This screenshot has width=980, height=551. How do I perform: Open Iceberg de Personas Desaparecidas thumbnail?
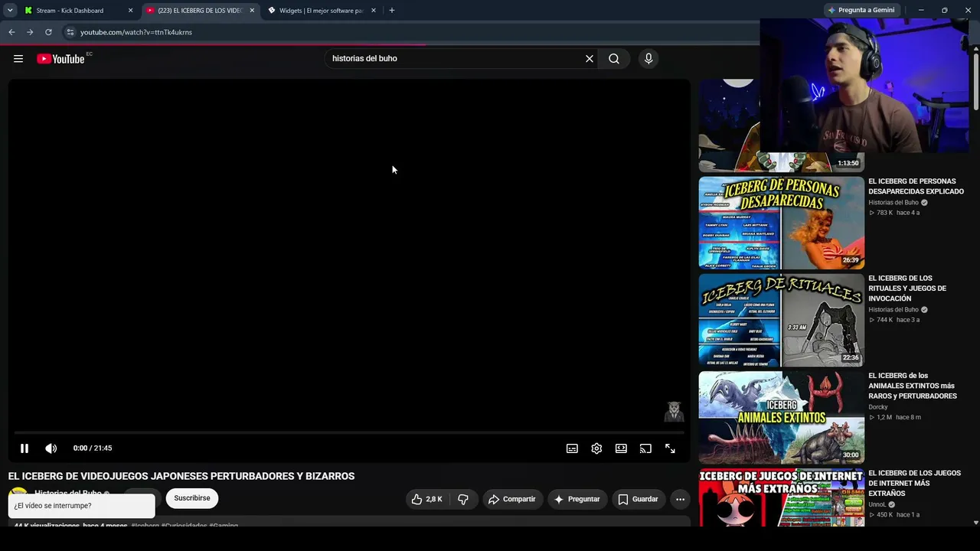[782, 223]
